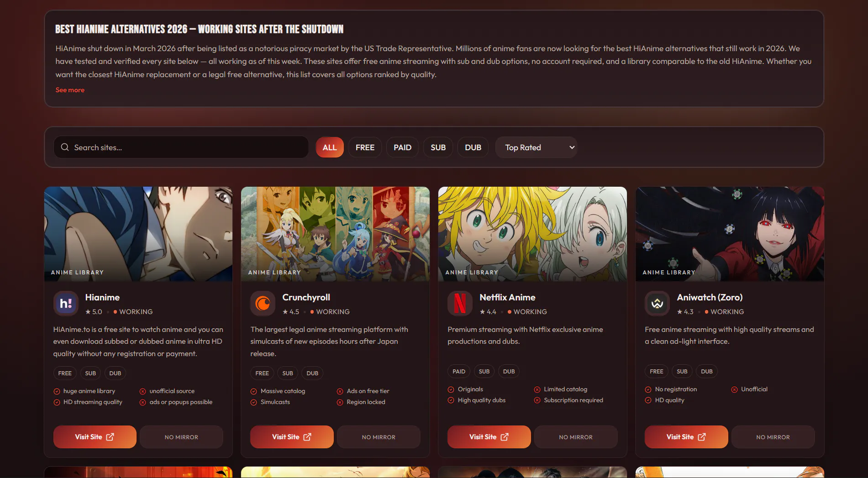Toggle the SUB filter in the toolbar

point(438,147)
